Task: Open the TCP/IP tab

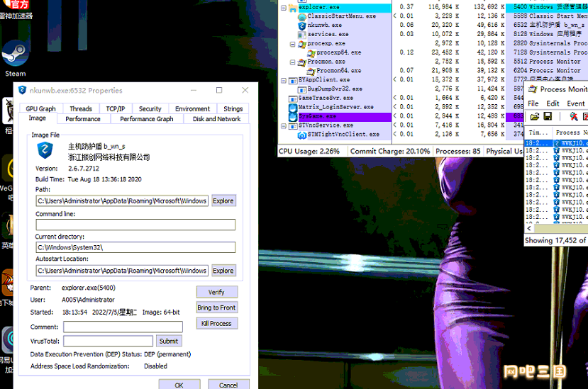Action: pyautogui.click(x=116, y=108)
